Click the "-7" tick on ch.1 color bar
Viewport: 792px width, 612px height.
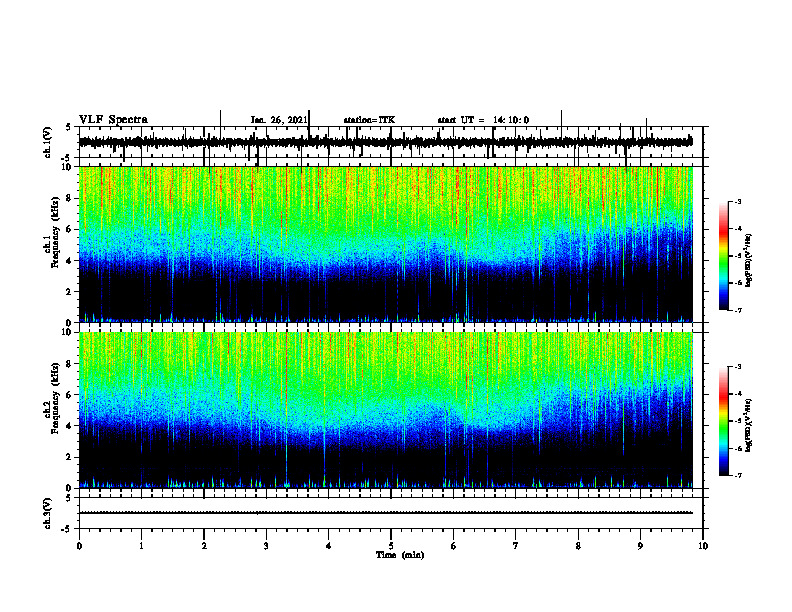click(x=738, y=310)
